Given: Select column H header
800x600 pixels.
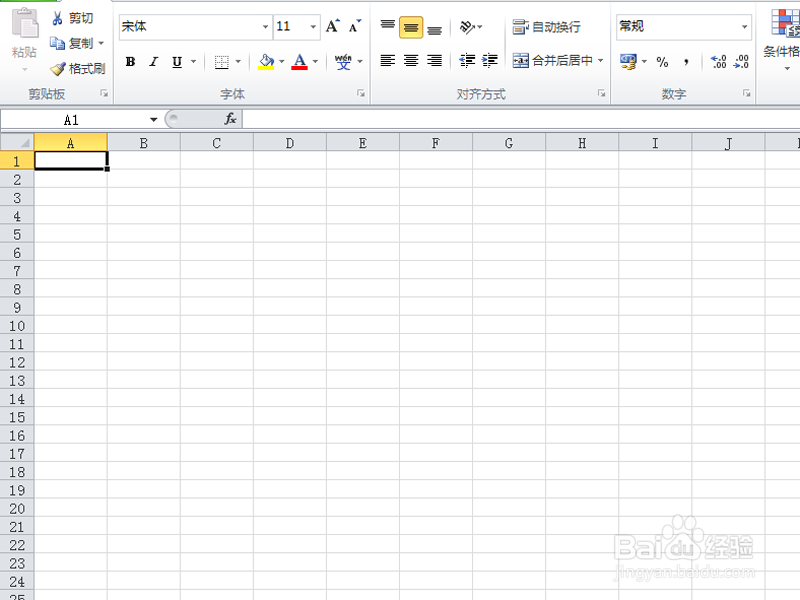Looking at the screenshot, I should [582, 143].
